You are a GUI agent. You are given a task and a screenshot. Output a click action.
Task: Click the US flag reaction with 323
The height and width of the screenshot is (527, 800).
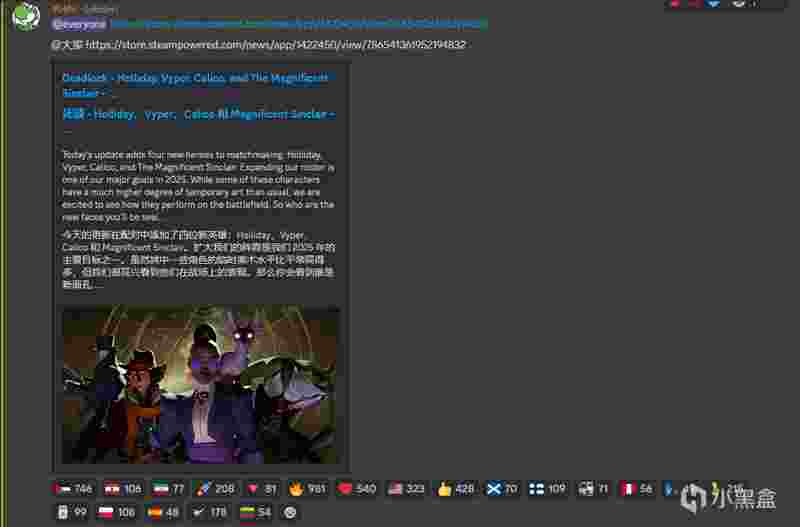click(406, 489)
